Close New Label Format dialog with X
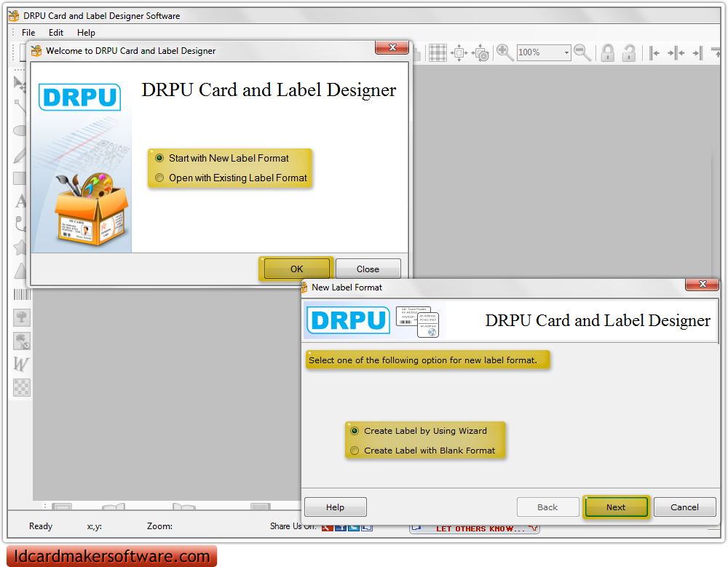Screen dimensions: 728x567 point(703,284)
